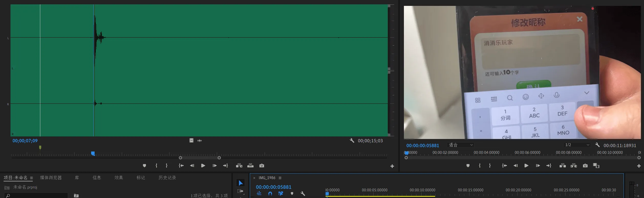Click the olive marker on source ruler
Image resolution: width=644 pixels, height=198 pixels.
(40, 147)
